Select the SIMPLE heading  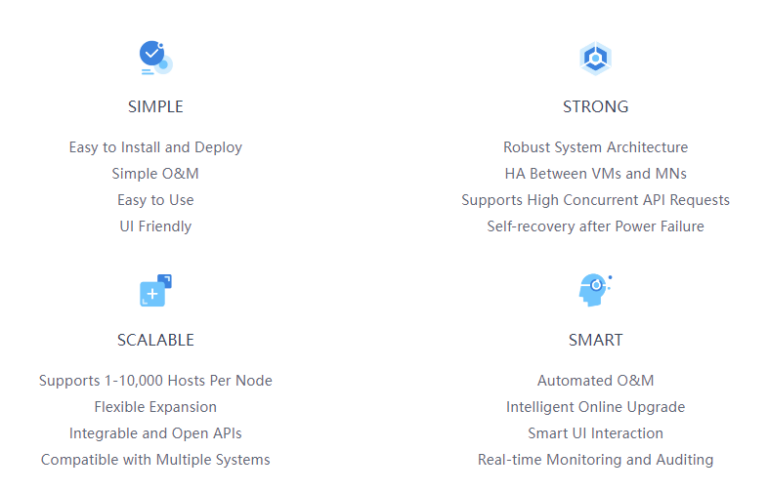pyautogui.click(x=156, y=106)
